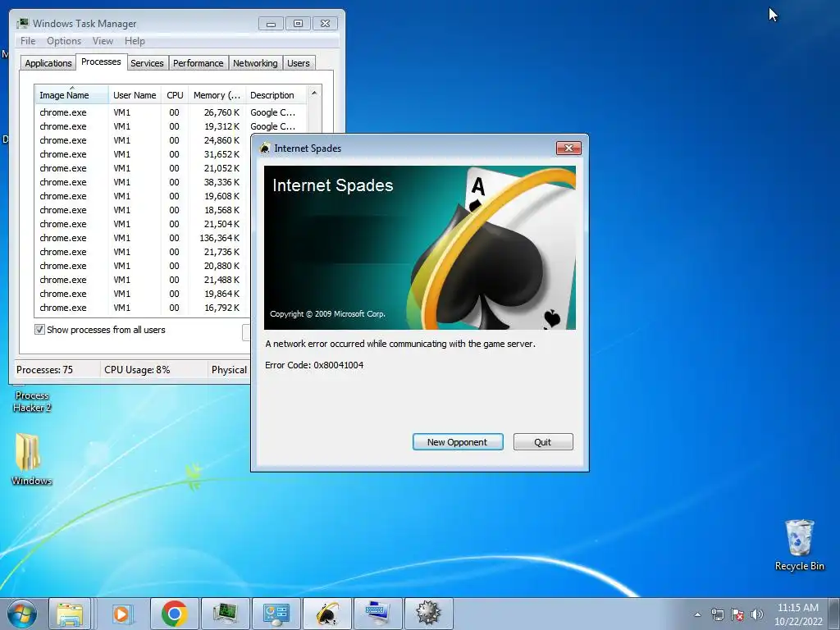The width and height of the screenshot is (840, 630).
Task: Select chrome.exe row using 16,792 K
Action: click(x=141, y=308)
